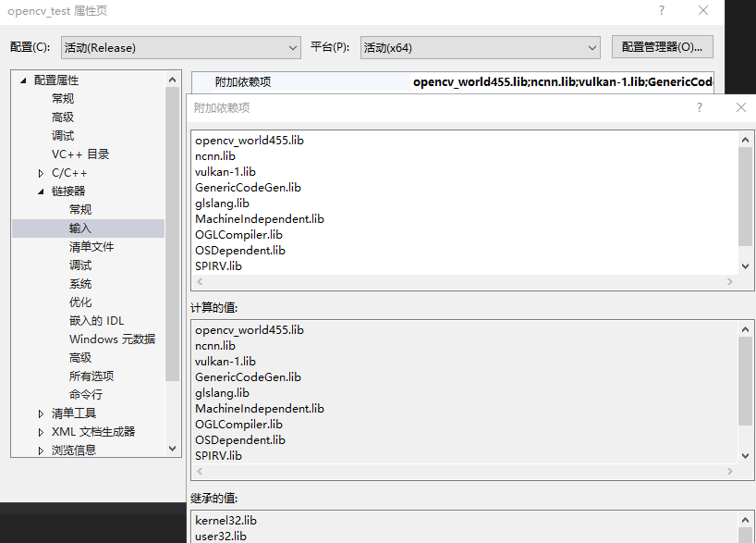Click vulkan-1.lib under 计算的值
This screenshot has height=543, width=756.
(226, 362)
